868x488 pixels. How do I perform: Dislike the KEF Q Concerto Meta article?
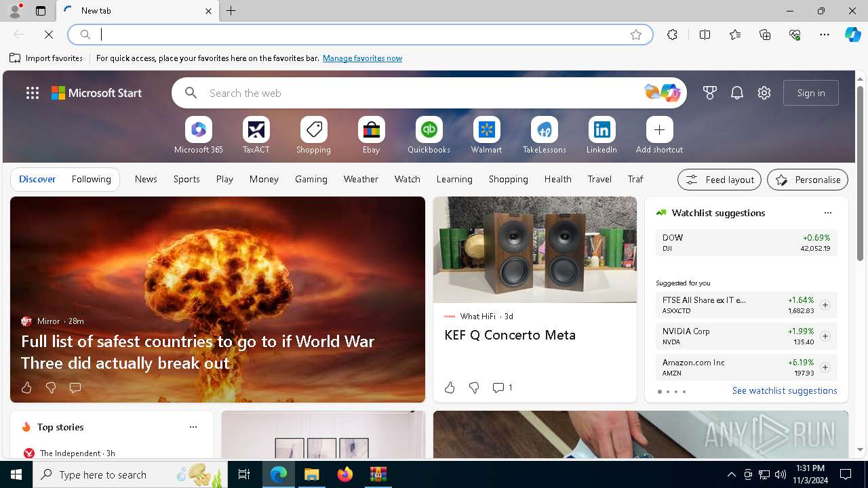point(474,388)
